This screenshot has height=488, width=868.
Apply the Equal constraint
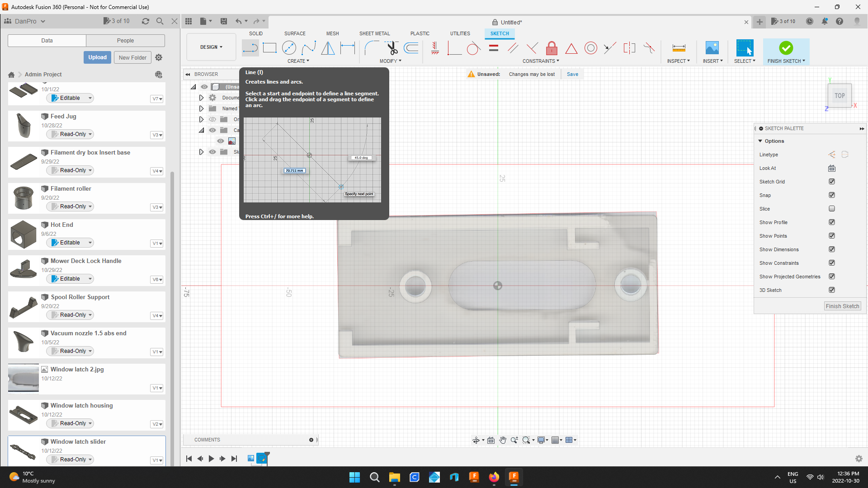[493, 48]
